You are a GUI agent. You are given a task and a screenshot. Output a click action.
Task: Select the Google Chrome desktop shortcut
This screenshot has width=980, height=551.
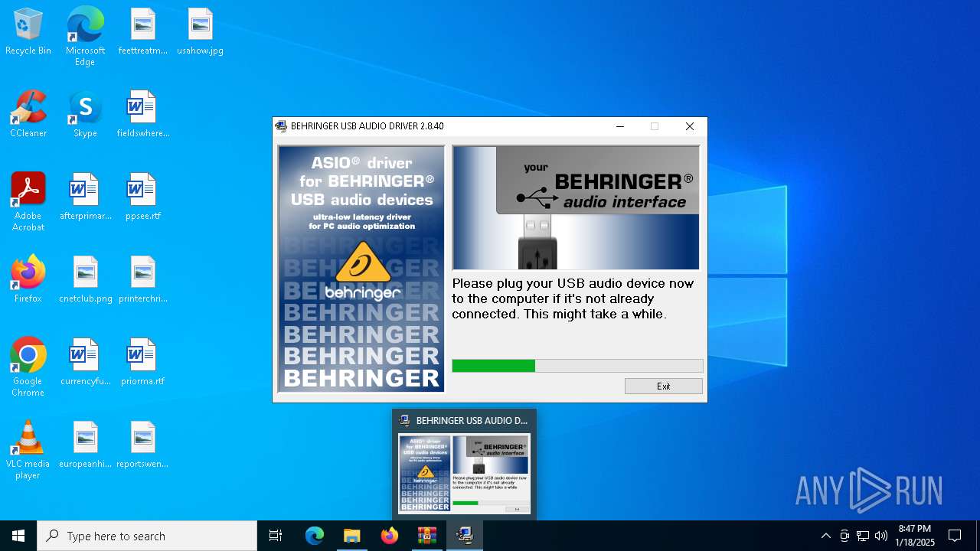[x=28, y=367]
